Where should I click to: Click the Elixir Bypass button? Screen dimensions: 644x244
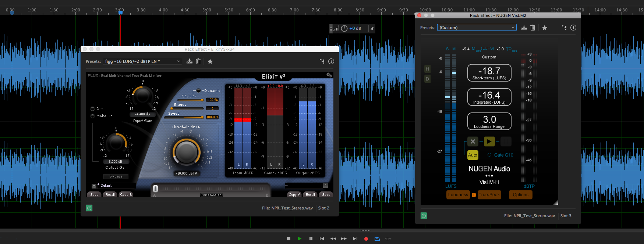click(x=116, y=176)
